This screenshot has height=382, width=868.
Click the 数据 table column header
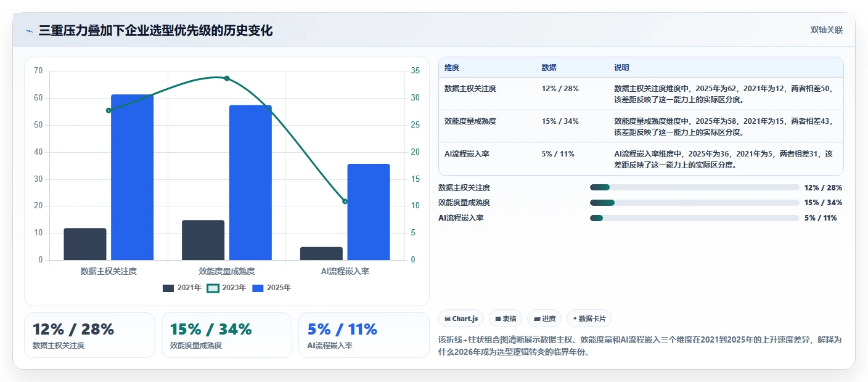point(549,68)
